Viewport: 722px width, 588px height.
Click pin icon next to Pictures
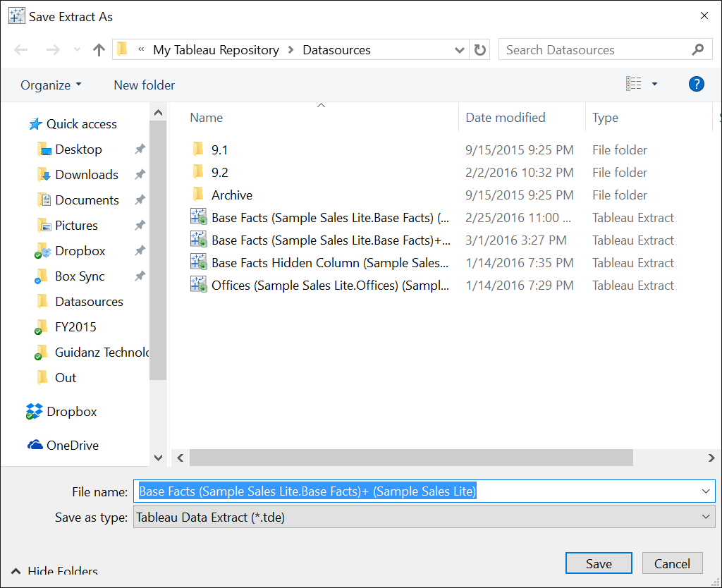pyautogui.click(x=140, y=225)
